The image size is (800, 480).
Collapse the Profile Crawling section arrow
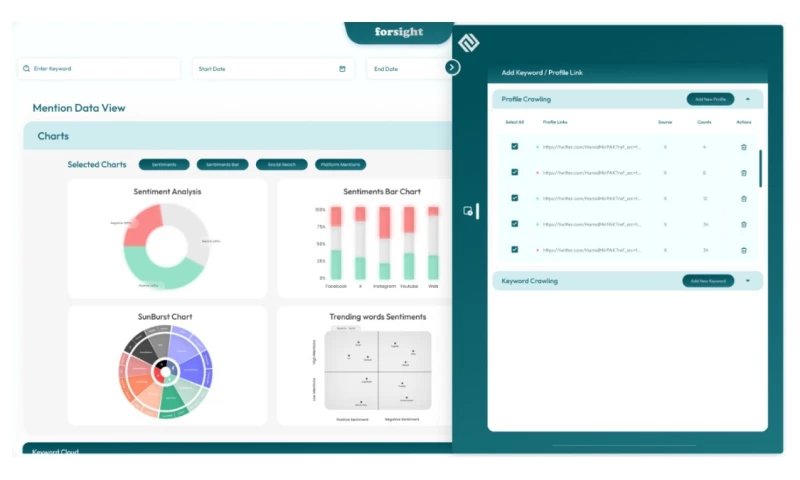pos(747,99)
